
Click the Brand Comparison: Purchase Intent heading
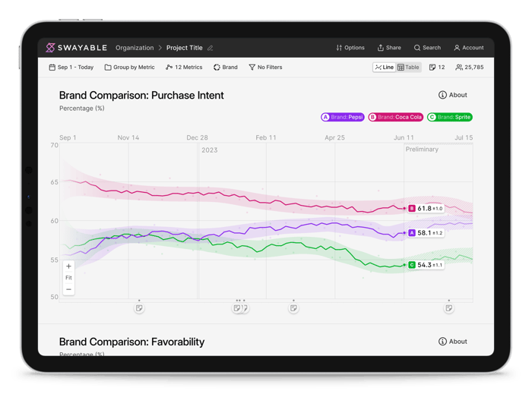[141, 96]
